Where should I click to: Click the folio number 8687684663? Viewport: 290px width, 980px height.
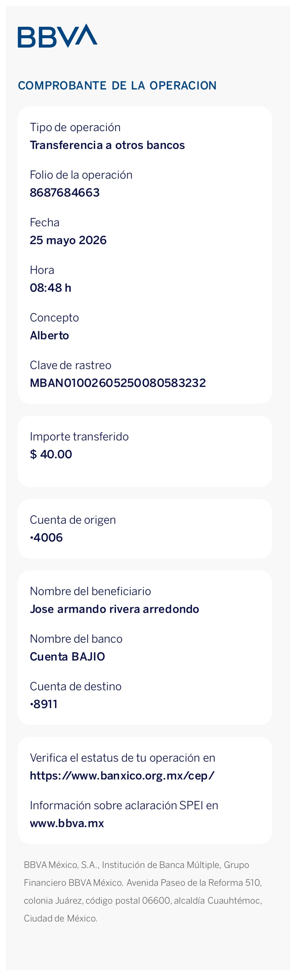click(x=65, y=193)
